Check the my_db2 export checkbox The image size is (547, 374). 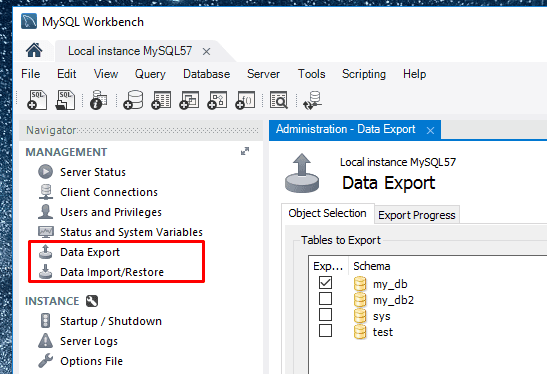pos(325,299)
